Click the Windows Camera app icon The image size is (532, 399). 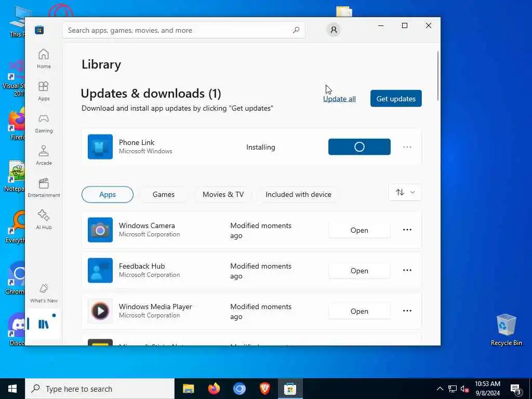[100, 230]
